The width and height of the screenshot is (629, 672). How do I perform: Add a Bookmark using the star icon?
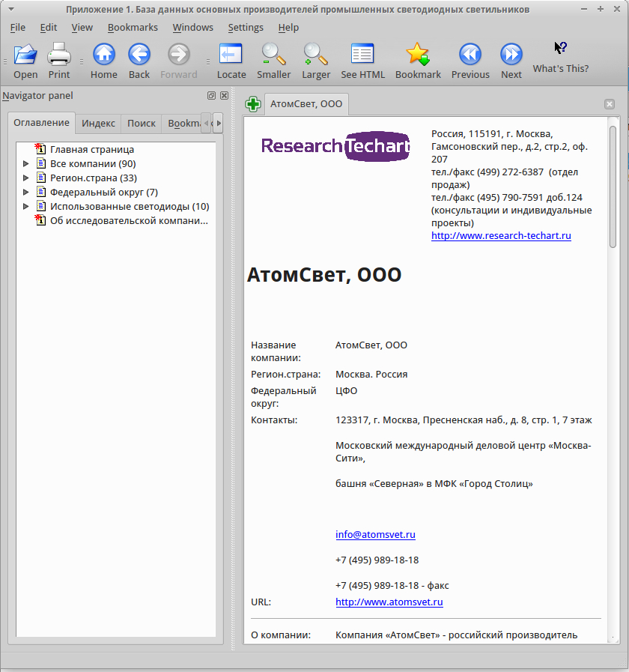tap(418, 61)
